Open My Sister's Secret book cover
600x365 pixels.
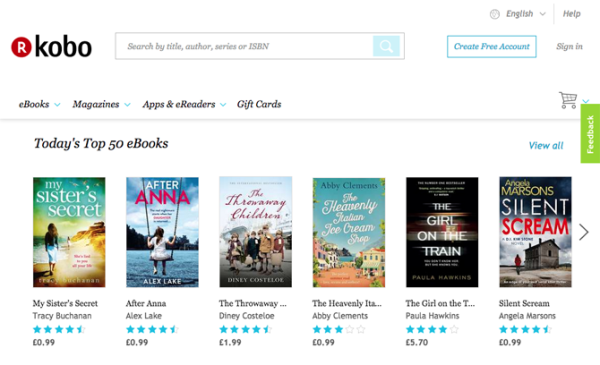click(69, 232)
